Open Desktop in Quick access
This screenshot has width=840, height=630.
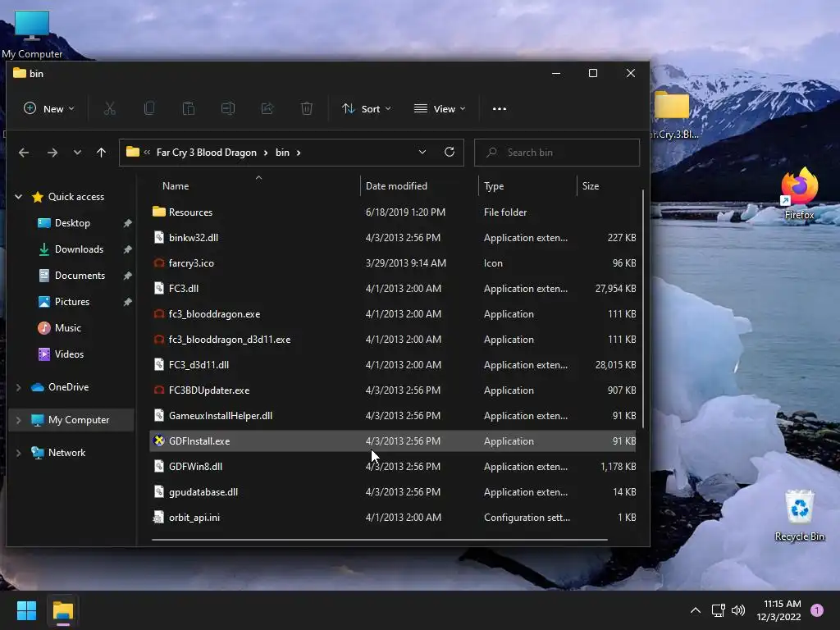coord(72,223)
